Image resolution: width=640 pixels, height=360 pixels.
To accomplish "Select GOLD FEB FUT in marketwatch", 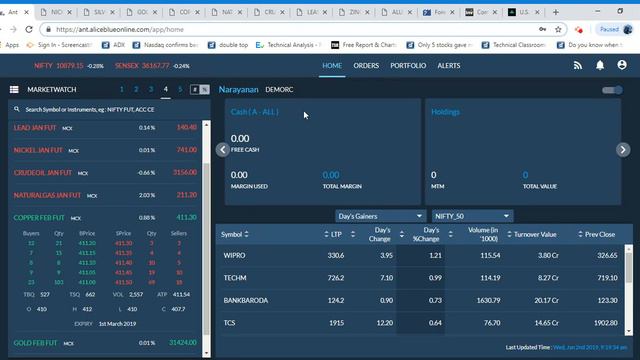I will point(105,343).
